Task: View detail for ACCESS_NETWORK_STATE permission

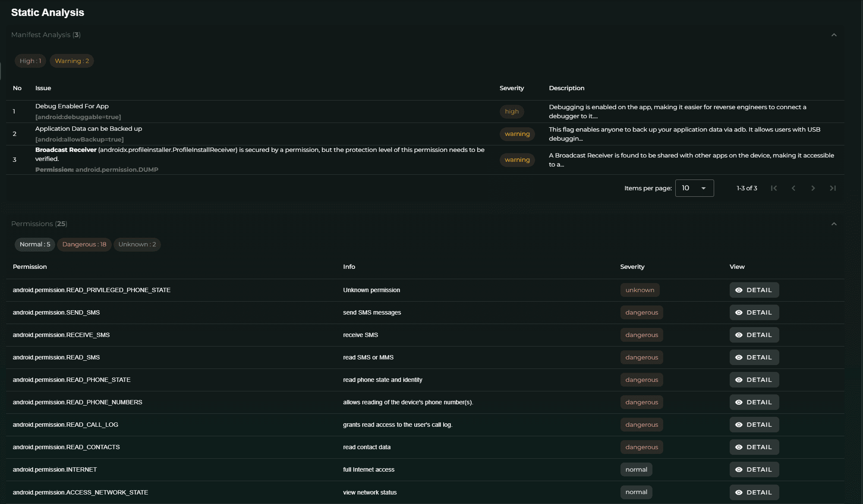Action: click(x=754, y=492)
